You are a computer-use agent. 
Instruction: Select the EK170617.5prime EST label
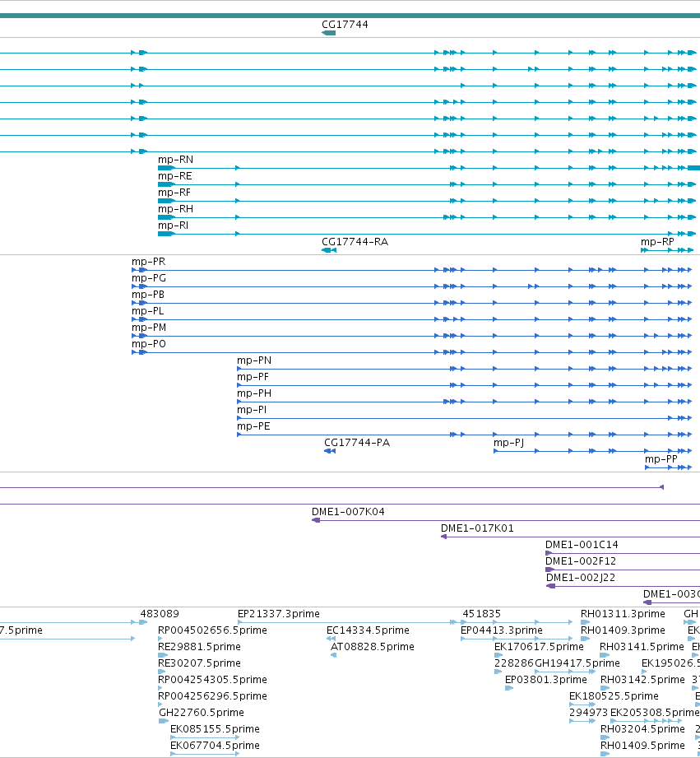pos(539,646)
